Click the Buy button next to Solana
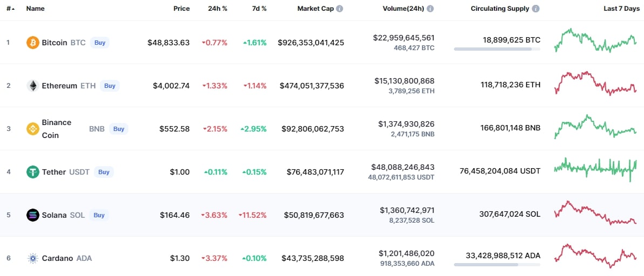Viewport: 644px width, 276px height. (x=99, y=215)
